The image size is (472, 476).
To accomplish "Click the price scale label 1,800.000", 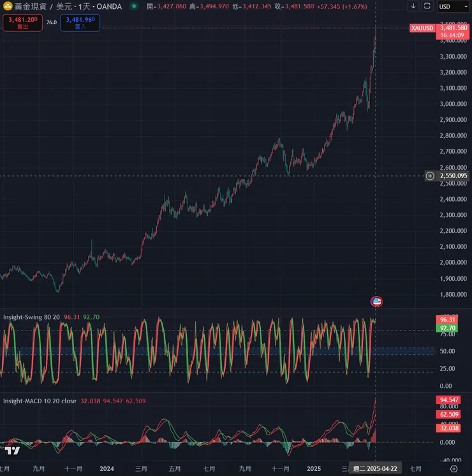I will click(x=454, y=294).
